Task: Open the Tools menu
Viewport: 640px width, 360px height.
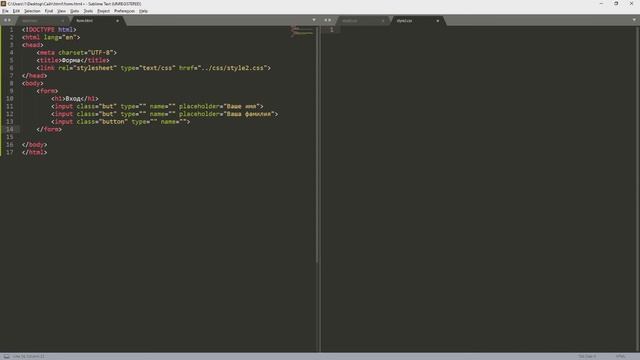Action: coord(88,11)
